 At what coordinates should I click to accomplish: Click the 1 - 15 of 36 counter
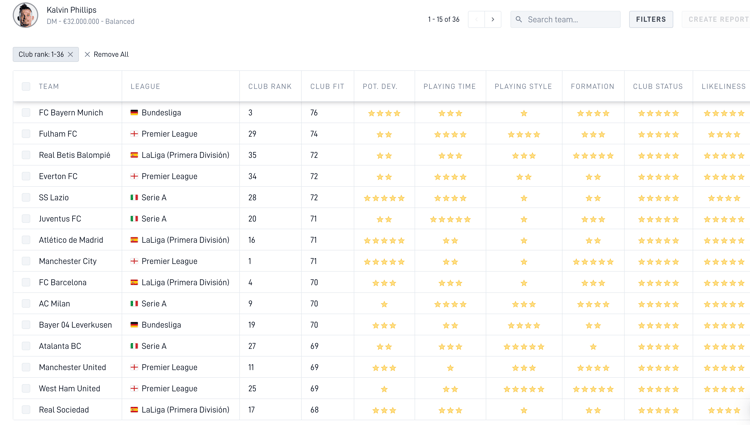click(x=443, y=20)
